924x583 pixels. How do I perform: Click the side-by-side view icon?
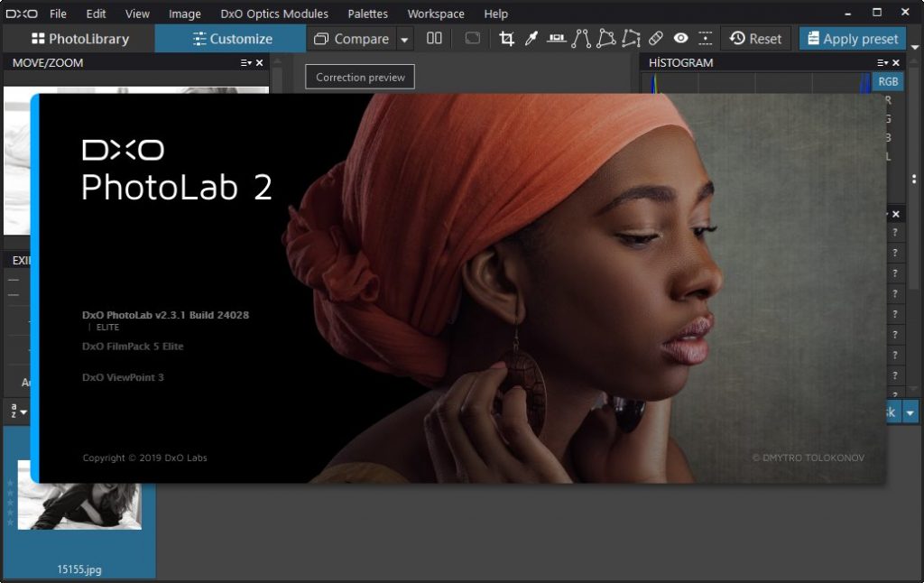434,39
